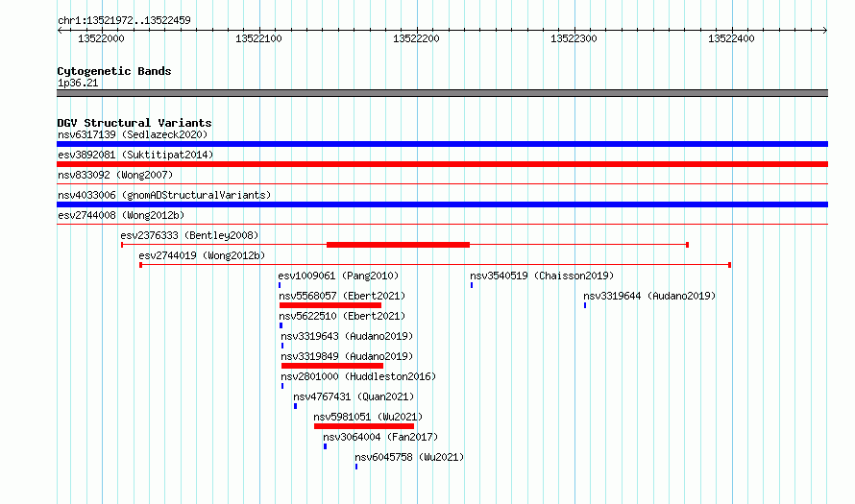Select nsv4033006 (gnomADStructuralVariants) label
Screen dimensions: 855x504
point(164,195)
